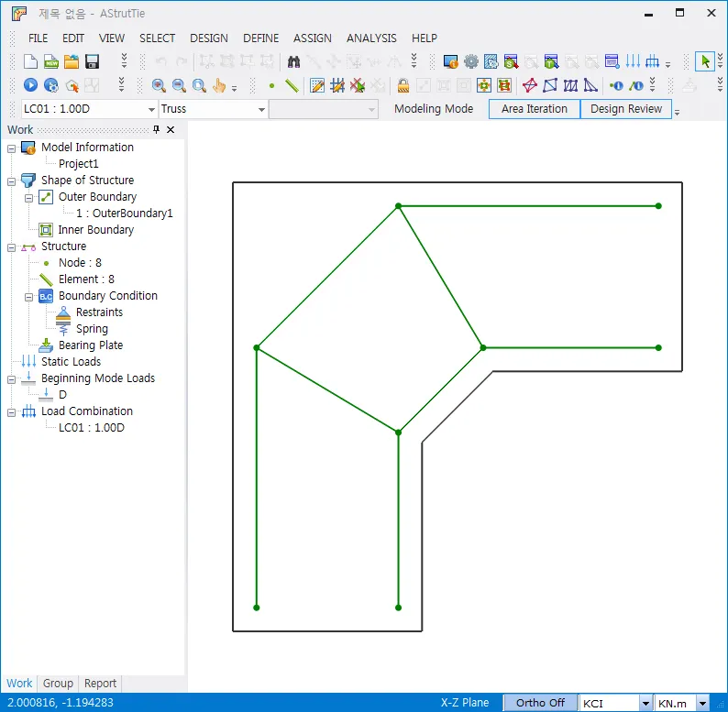Select the Spring tree item
Image resolution: width=728 pixels, height=712 pixels.
[x=92, y=329]
